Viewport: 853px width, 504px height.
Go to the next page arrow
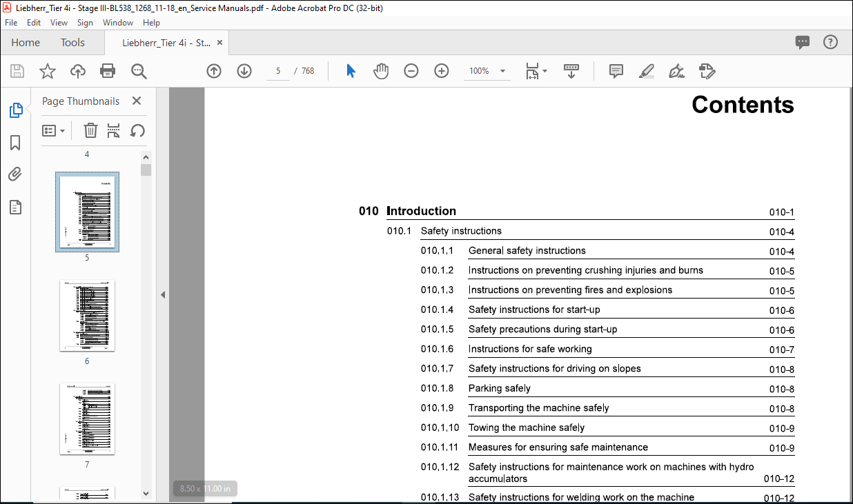tap(244, 71)
